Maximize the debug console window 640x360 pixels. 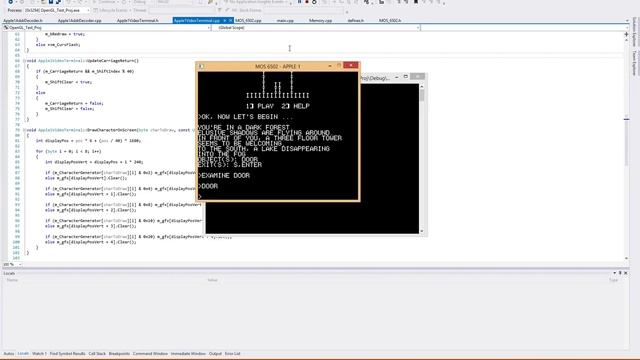(x=406, y=77)
